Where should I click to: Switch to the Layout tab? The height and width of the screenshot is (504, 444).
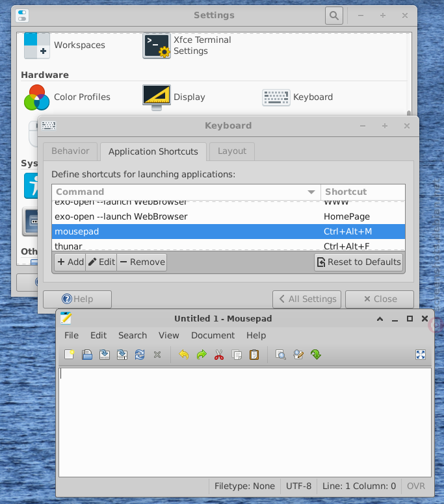point(232,151)
